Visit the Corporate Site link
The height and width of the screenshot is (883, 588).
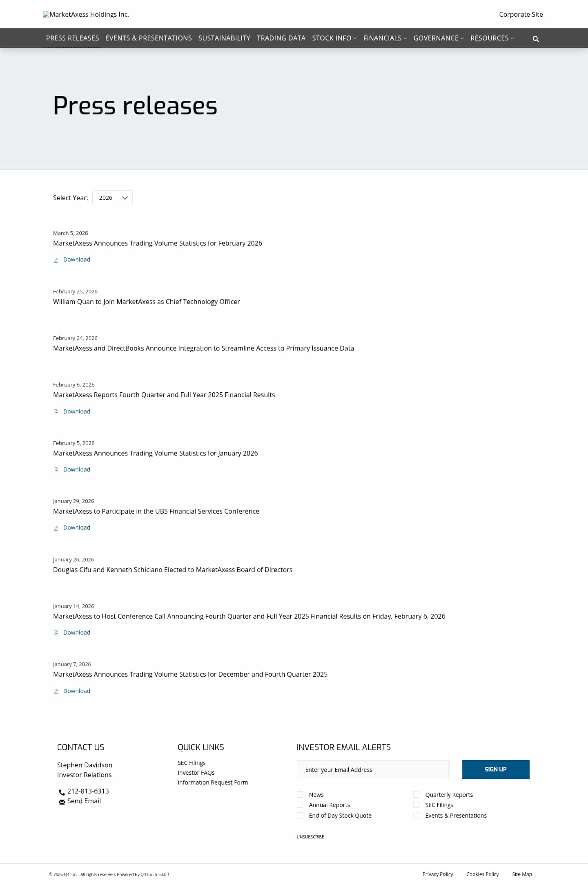[521, 14]
